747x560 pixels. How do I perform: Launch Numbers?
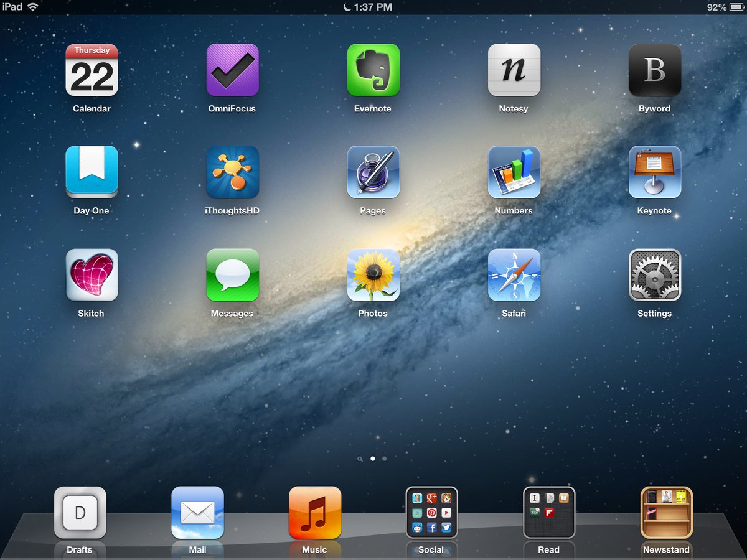click(x=514, y=172)
